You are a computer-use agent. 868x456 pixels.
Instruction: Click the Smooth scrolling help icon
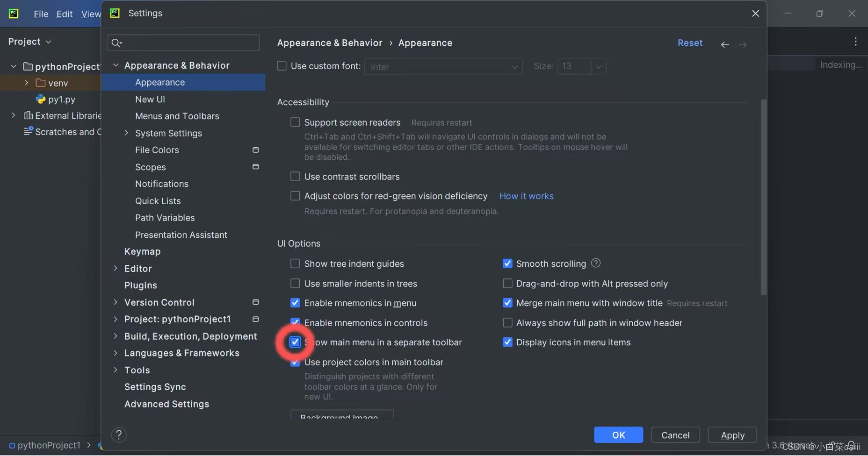[595, 263]
